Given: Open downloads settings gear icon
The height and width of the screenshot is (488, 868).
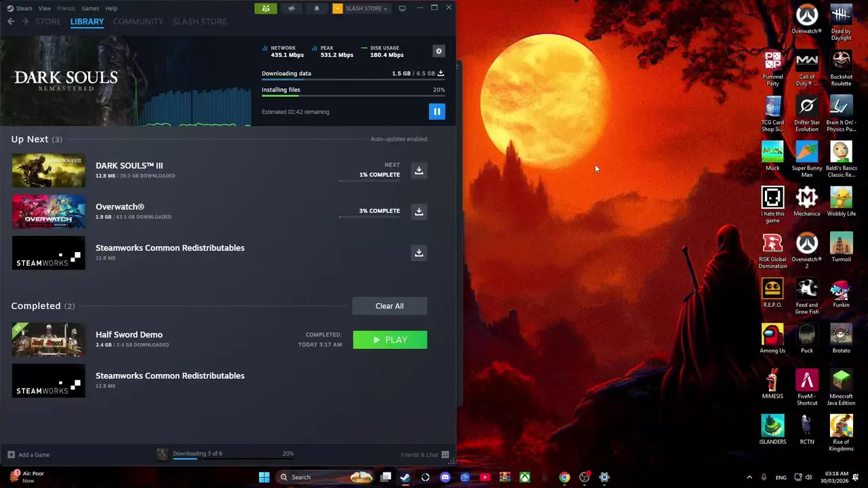Looking at the screenshot, I should [x=439, y=51].
